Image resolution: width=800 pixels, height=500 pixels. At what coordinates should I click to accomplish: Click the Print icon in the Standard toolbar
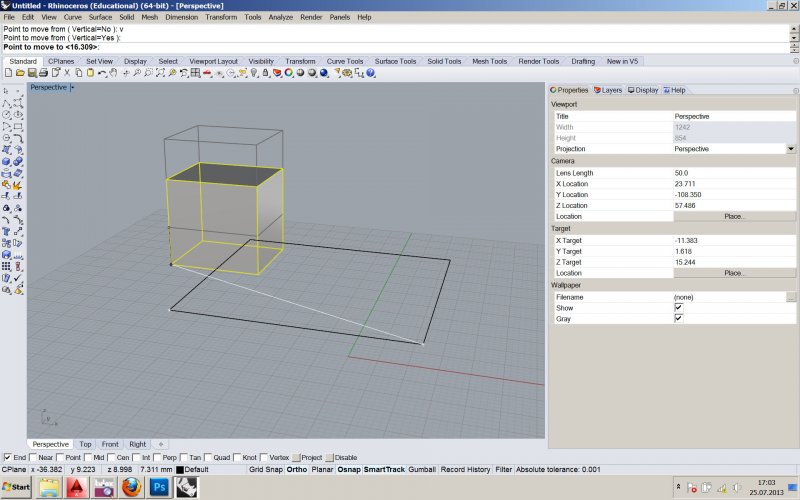pyautogui.click(x=44, y=73)
